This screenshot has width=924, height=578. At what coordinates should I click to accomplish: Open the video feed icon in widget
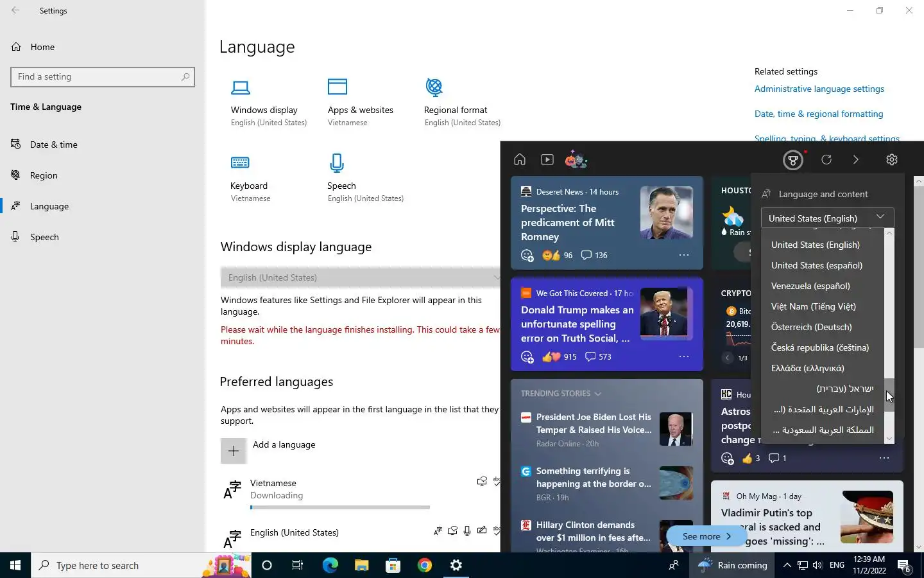click(x=547, y=159)
